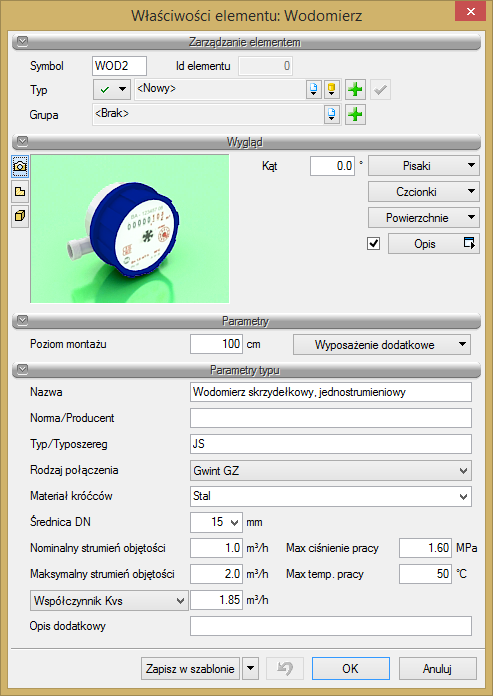Confirm with the OK button

click(351, 668)
